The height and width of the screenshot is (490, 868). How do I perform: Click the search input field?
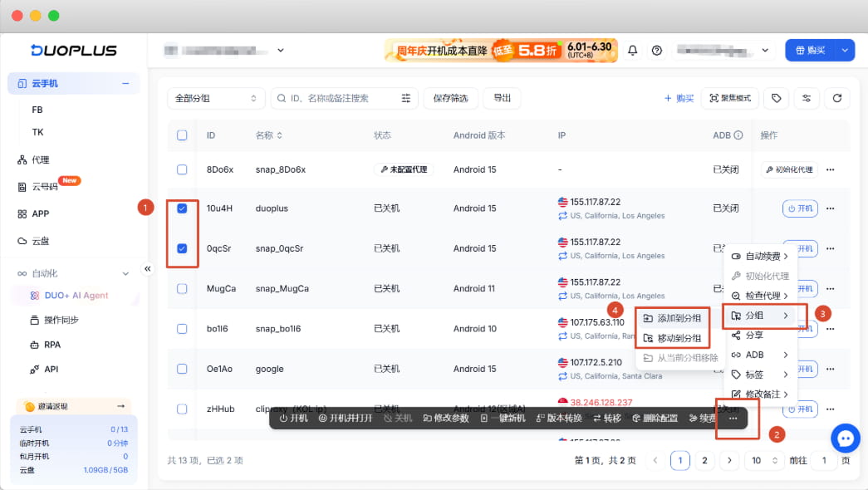(x=343, y=98)
